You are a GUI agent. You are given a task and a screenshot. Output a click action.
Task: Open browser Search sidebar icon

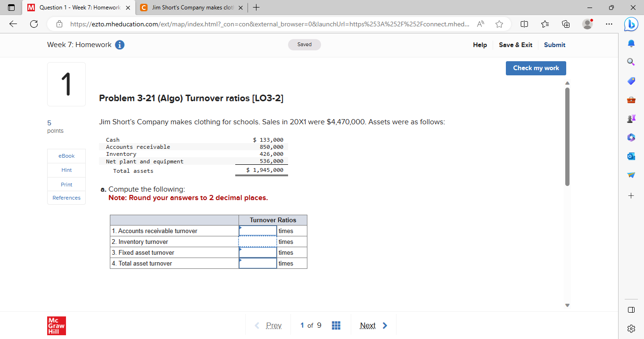(631, 61)
